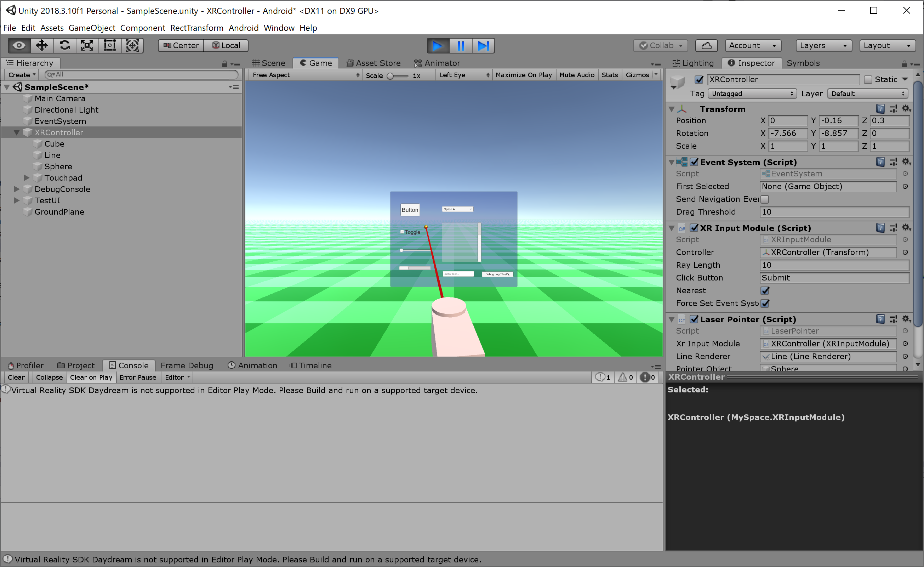The height and width of the screenshot is (567, 924).
Task: Select the Move tool
Action: tap(42, 45)
